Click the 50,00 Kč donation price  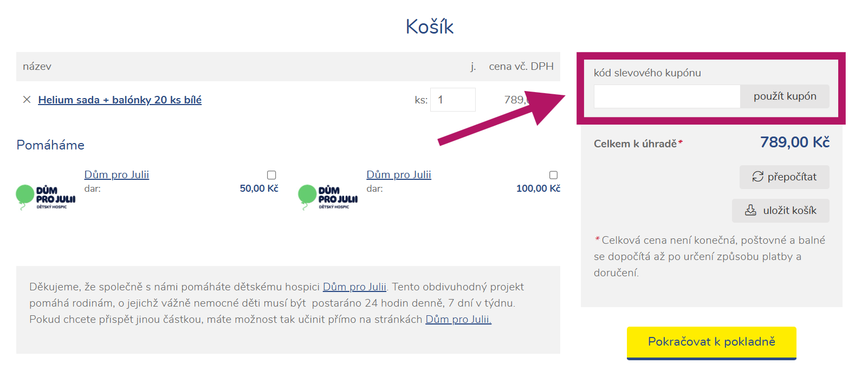[259, 189]
